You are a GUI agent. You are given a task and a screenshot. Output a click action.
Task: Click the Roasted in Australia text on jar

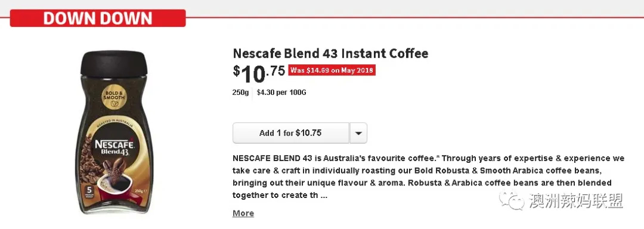coord(114,123)
